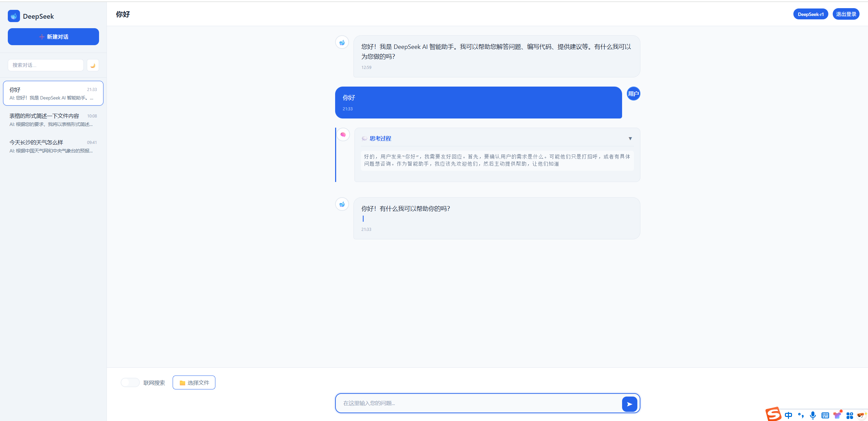This screenshot has height=421, width=868.
Task: Open the Sogou skin T-shirt icon
Action: click(x=837, y=415)
